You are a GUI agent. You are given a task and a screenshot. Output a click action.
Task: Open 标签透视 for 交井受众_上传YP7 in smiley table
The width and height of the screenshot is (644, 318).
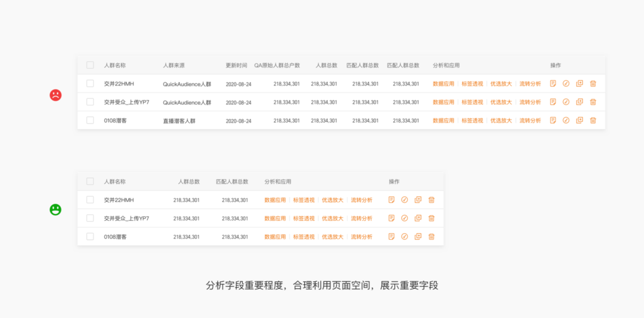pyautogui.click(x=304, y=219)
